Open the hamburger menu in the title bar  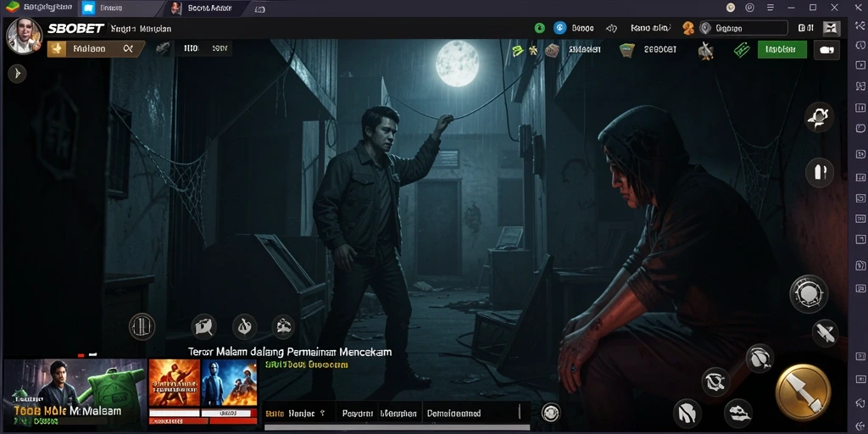(x=770, y=8)
